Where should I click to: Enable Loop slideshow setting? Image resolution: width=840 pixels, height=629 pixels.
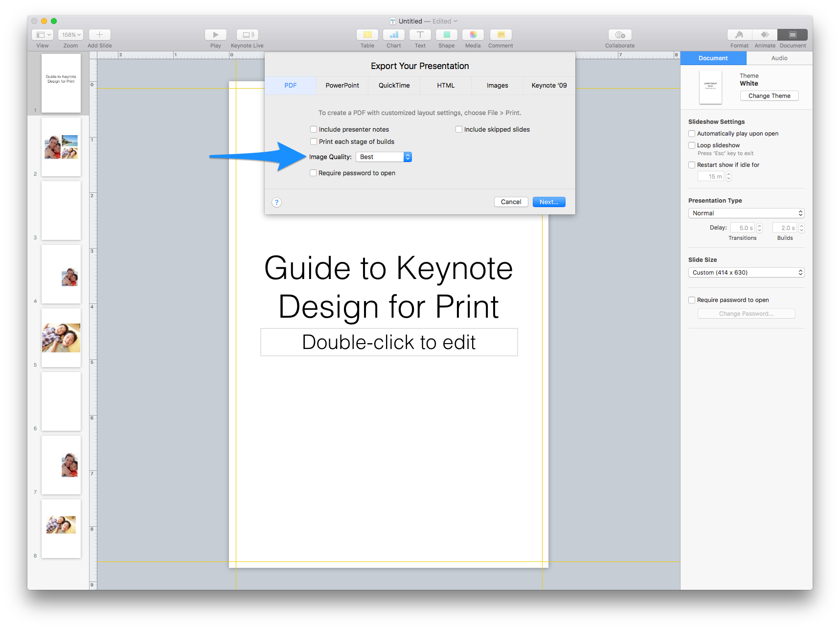(692, 145)
